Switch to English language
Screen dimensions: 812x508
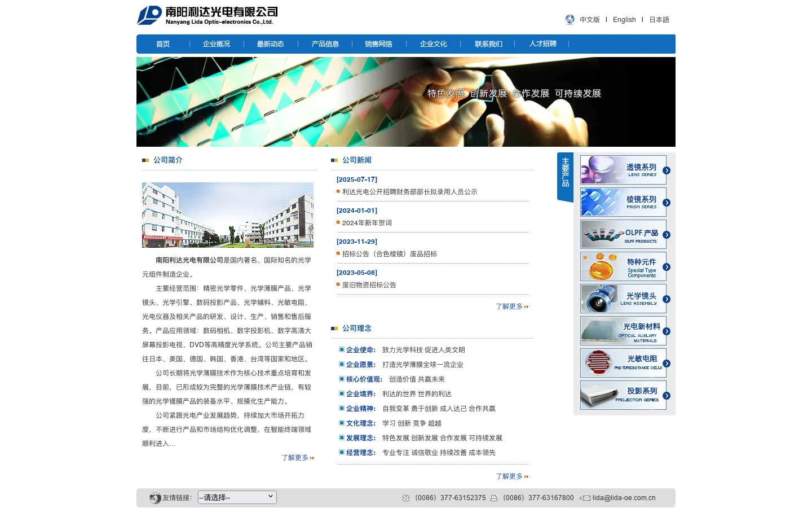(624, 20)
